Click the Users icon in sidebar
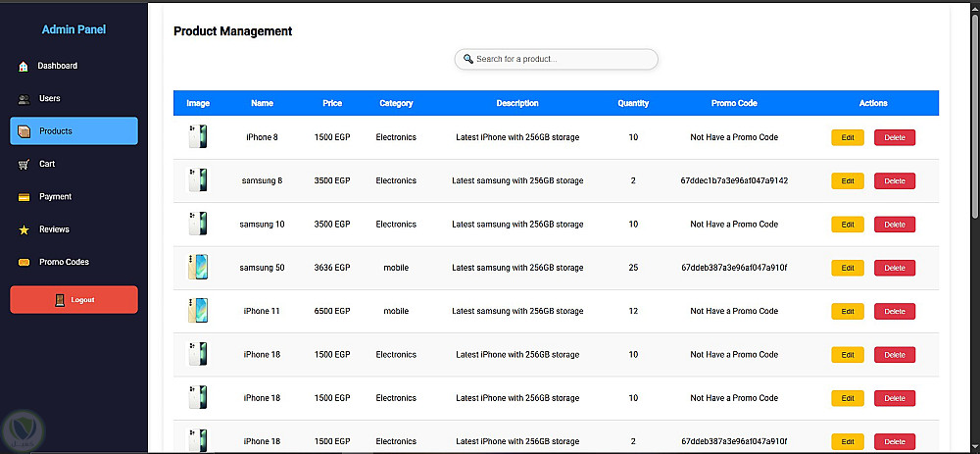 [x=24, y=99]
